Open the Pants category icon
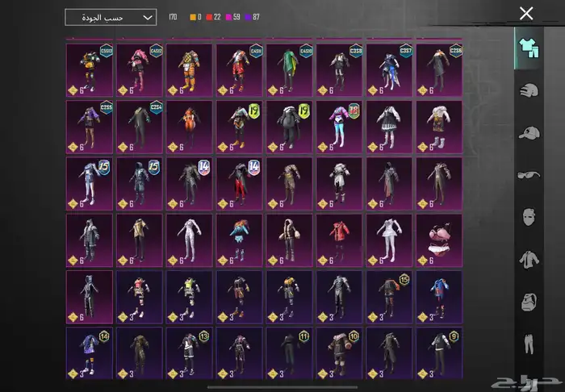Viewport: 565px width, 392px height. 529,343
